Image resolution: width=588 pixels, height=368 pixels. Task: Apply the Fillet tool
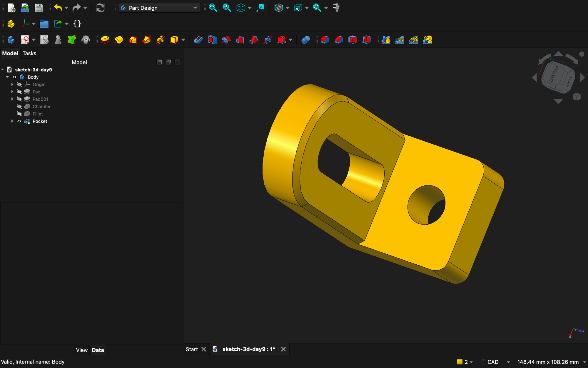click(x=325, y=40)
